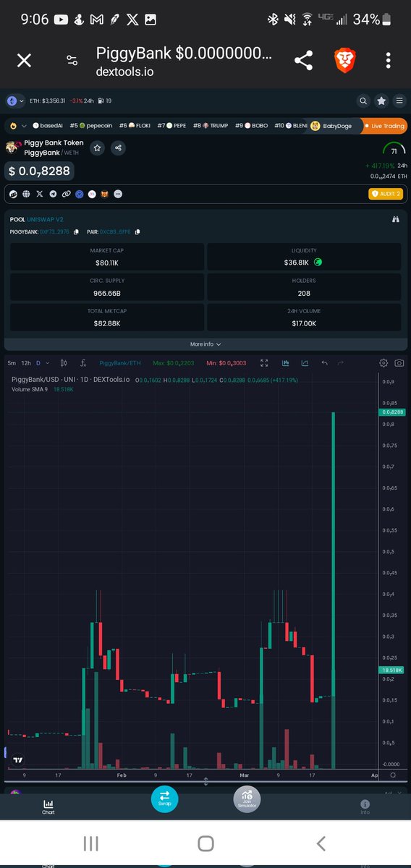
Task: Undo the last chart action
Action: (x=325, y=363)
